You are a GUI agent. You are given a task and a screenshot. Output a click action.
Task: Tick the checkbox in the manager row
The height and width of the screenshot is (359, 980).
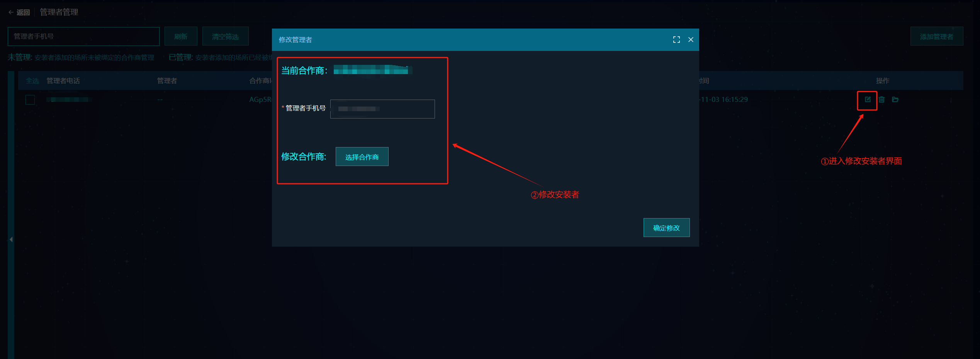point(30,100)
